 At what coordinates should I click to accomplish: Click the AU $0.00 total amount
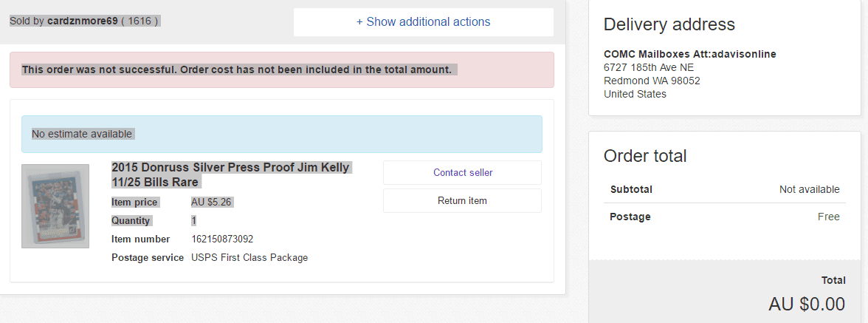tap(807, 304)
